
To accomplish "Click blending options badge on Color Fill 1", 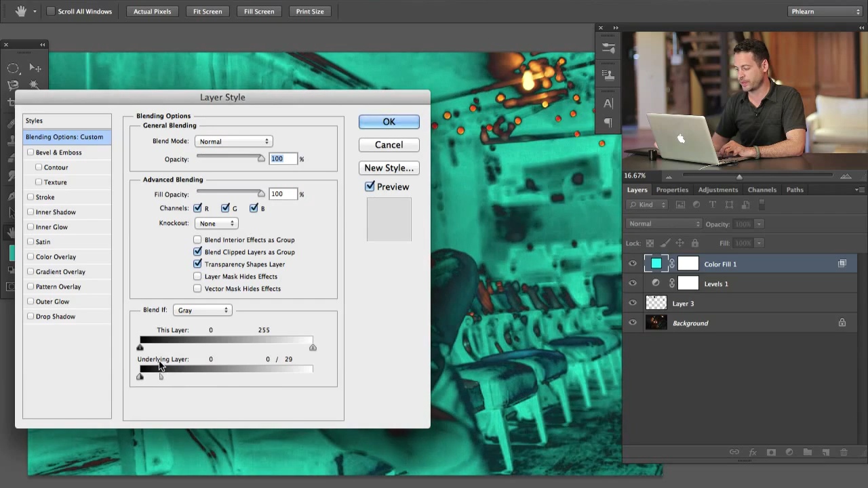I will point(842,264).
